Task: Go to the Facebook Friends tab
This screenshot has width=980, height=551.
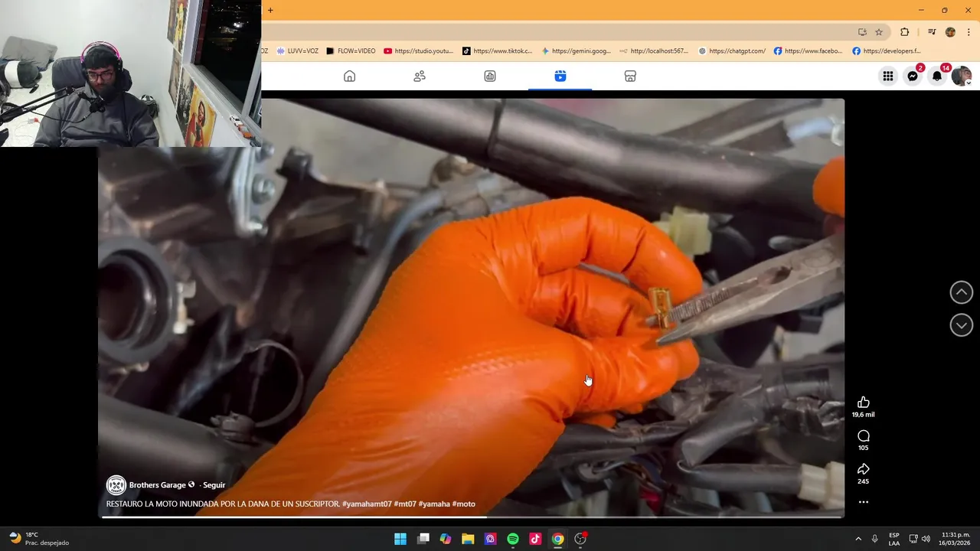Action: click(x=420, y=76)
